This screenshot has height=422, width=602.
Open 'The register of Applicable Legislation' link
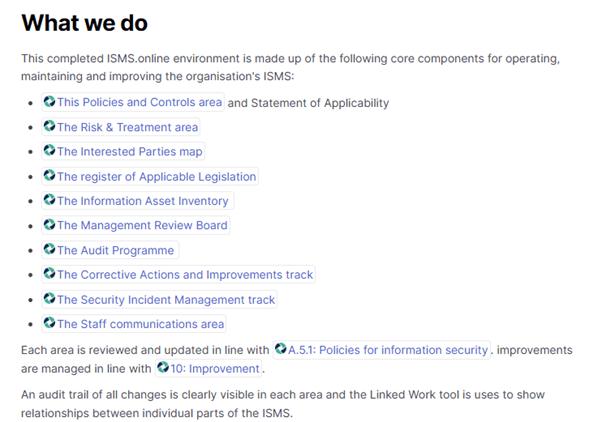pos(150,177)
